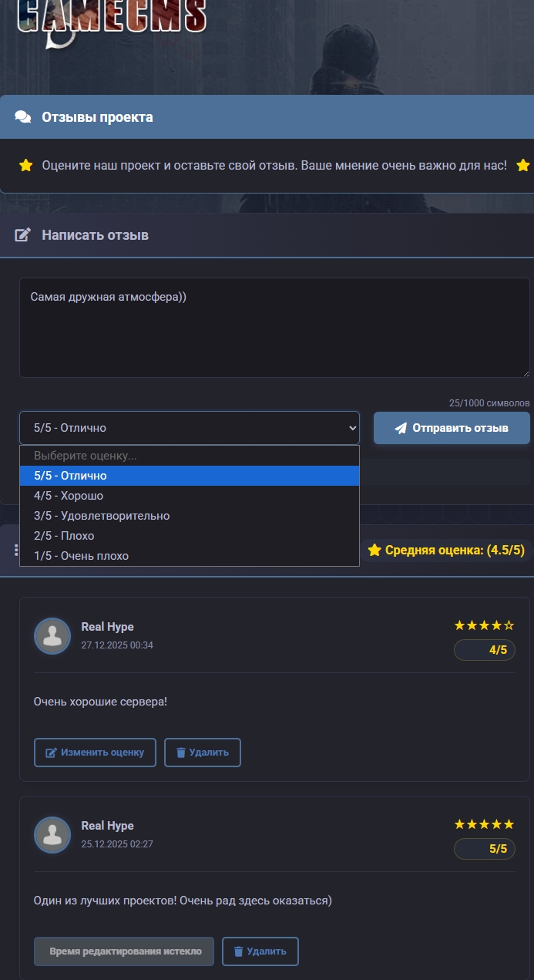Click the pencil icon beside Написать отзыв

pos(23,235)
